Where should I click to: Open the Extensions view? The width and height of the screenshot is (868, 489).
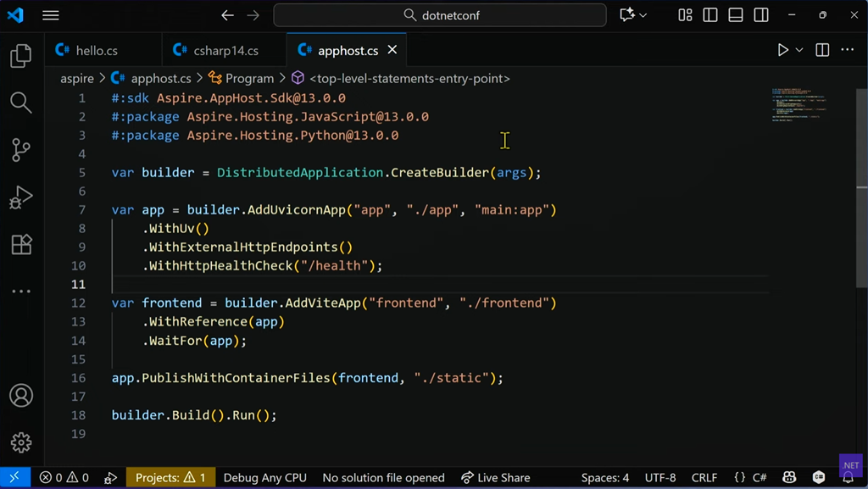[x=21, y=244]
